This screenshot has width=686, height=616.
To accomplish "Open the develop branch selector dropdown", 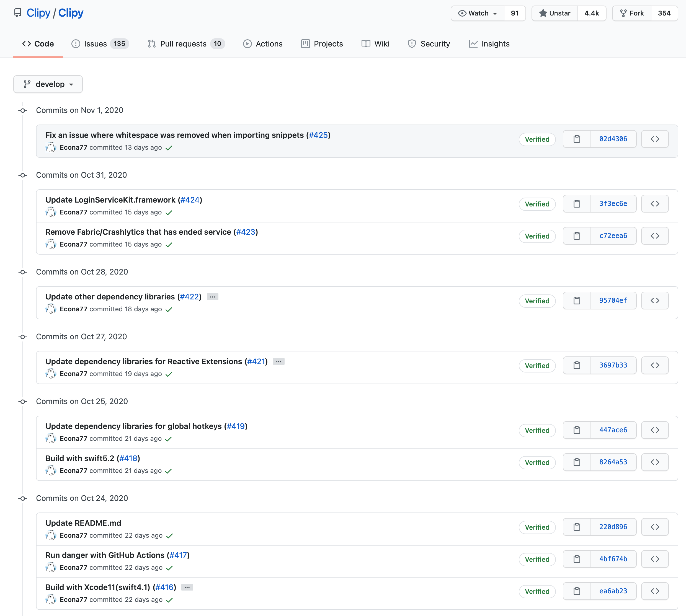I will click(48, 84).
